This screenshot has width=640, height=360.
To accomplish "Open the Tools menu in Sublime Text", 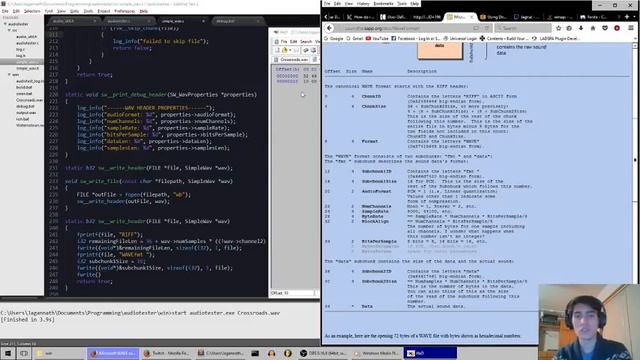I will [88, 11].
